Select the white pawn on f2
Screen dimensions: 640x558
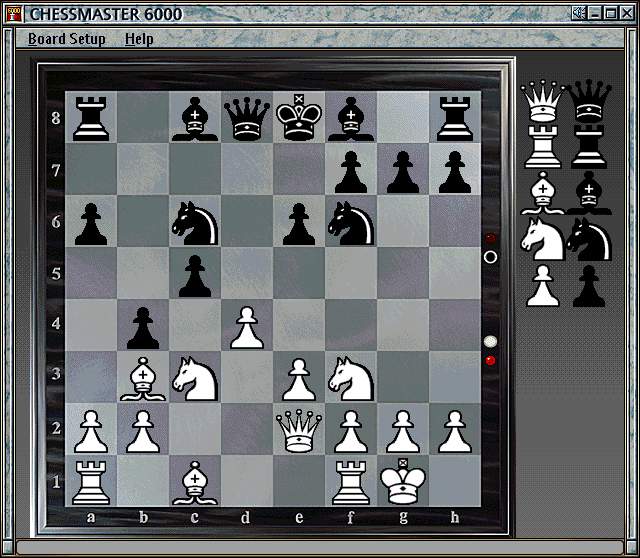(x=351, y=431)
